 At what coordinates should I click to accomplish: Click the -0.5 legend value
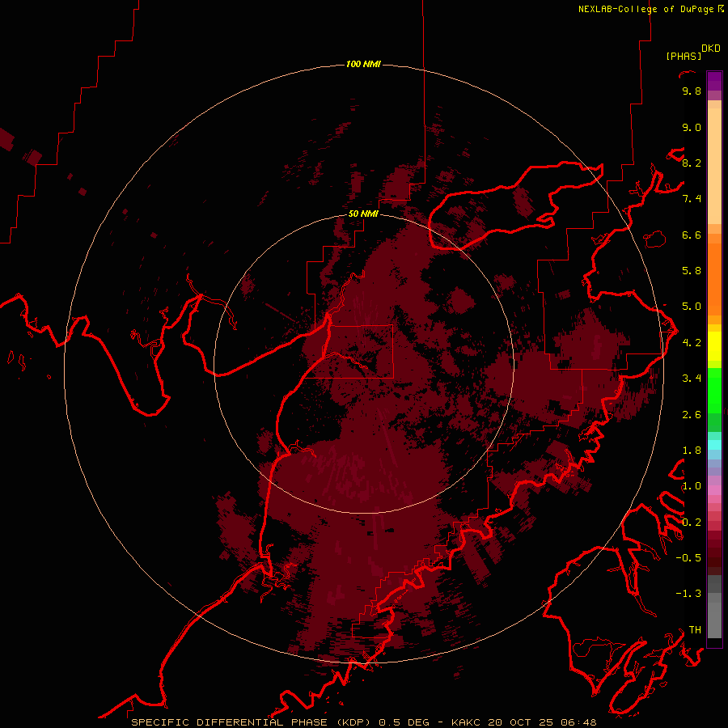click(x=688, y=558)
